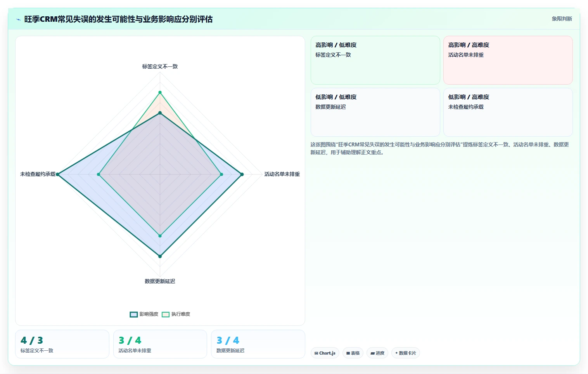Click the 影响强度 point on 数据更新延迟 axis
This screenshot has height=374, width=588.
point(160,256)
